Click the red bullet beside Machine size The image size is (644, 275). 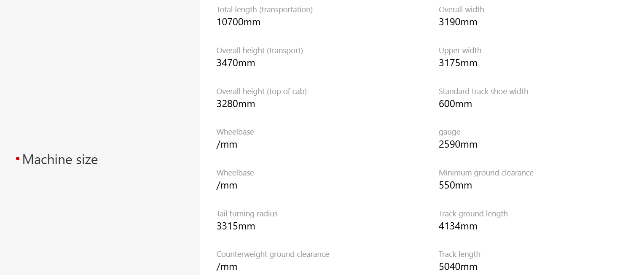point(18,159)
